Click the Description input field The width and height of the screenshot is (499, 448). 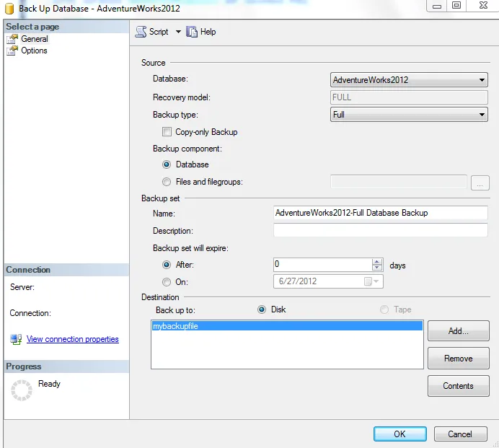pos(380,230)
